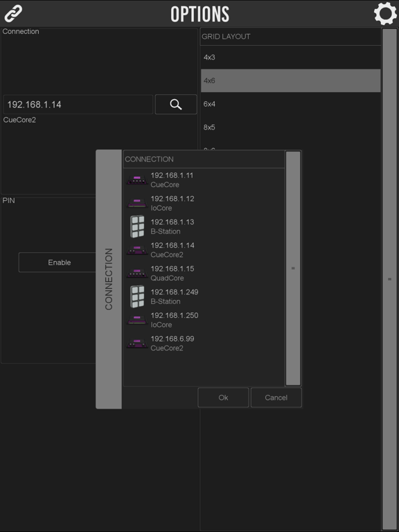Click CueCore device icon for 192.168.1.11
Viewport: 399px width, 532px height.
coord(136,180)
